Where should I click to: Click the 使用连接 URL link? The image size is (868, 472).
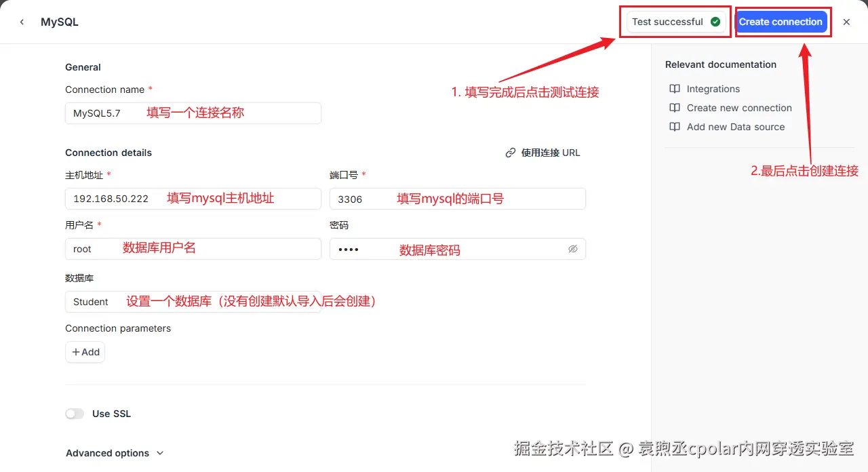(551, 153)
